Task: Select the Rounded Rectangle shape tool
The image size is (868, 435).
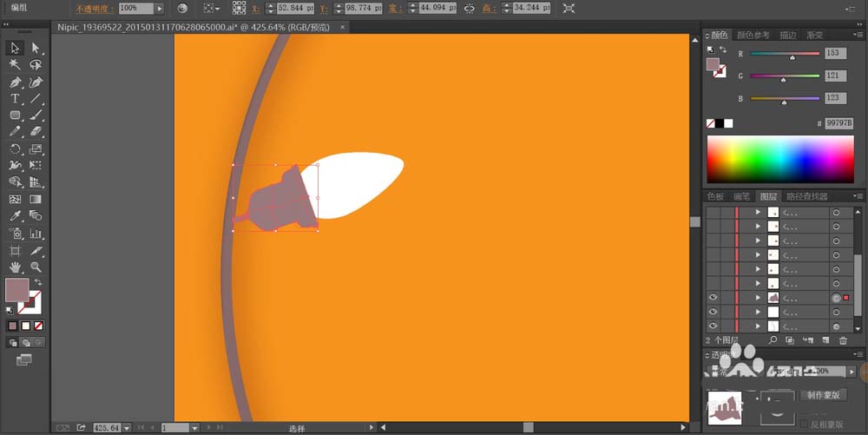Action: [15, 115]
